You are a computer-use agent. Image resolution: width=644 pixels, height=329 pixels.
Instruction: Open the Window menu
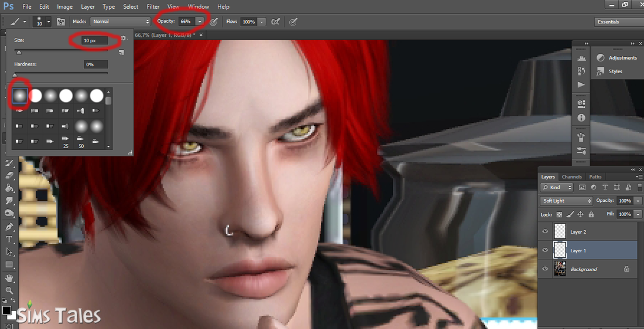(198, 6)
